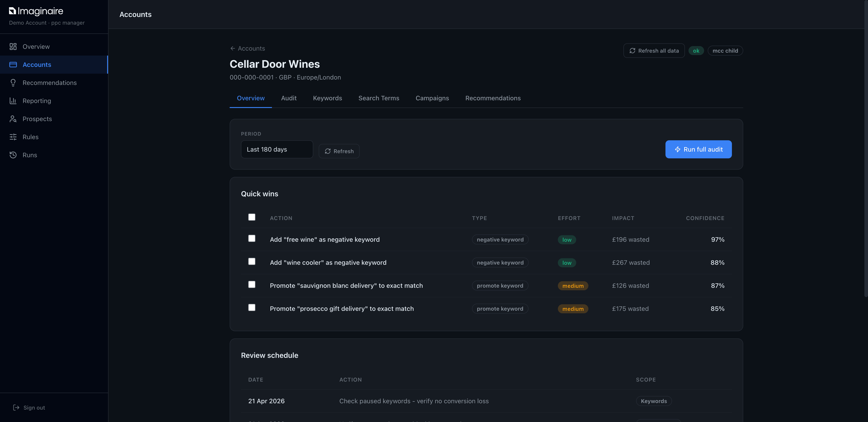The image size is (868, 422).
Task: Open Rules in the sidebar
Action: (54, 137)
